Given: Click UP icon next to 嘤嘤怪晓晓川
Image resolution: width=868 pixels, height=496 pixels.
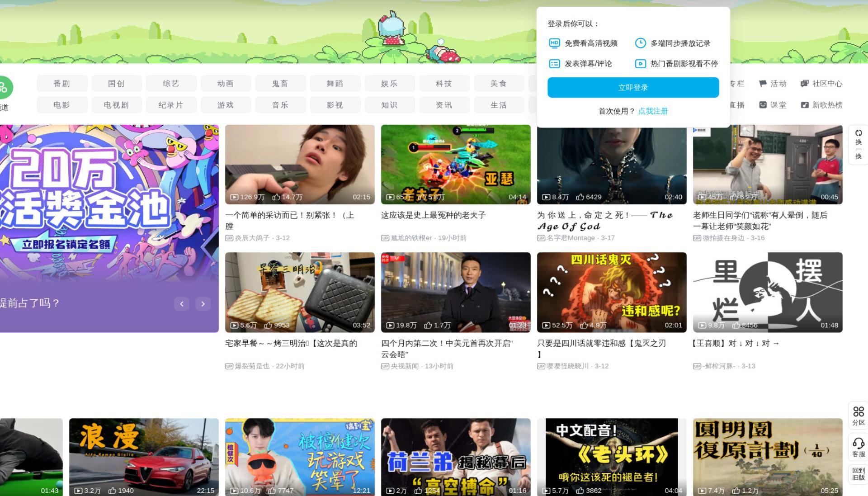Looking at the screenshot, I should [x=541, y=366].
